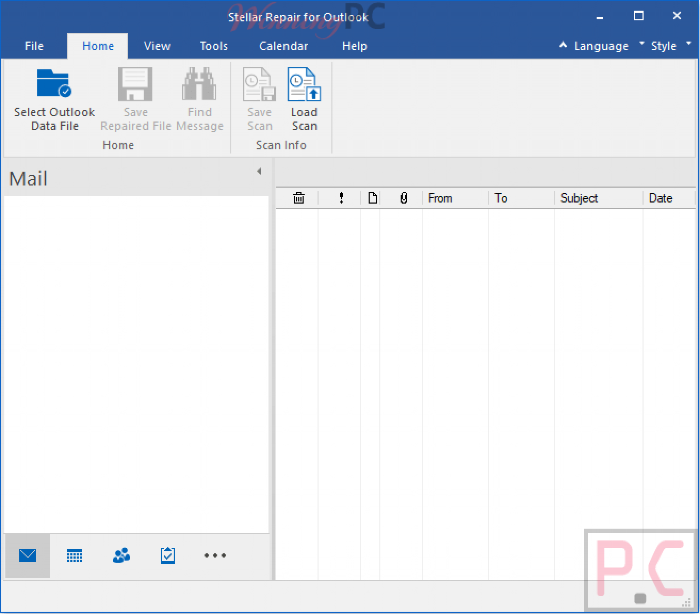Go to the Calendar ribbon tab
Screen dimensions: 700x614
pyautogui.click(x=284, y=46)
